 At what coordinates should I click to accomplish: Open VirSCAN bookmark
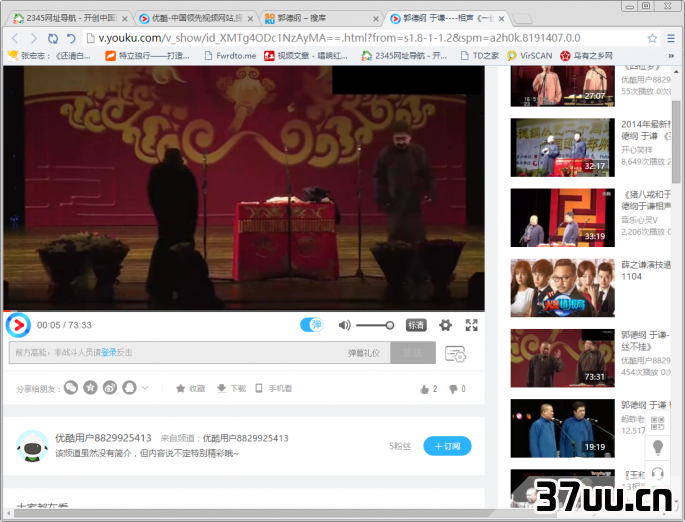pyautogui.click(x=530, y=55)
